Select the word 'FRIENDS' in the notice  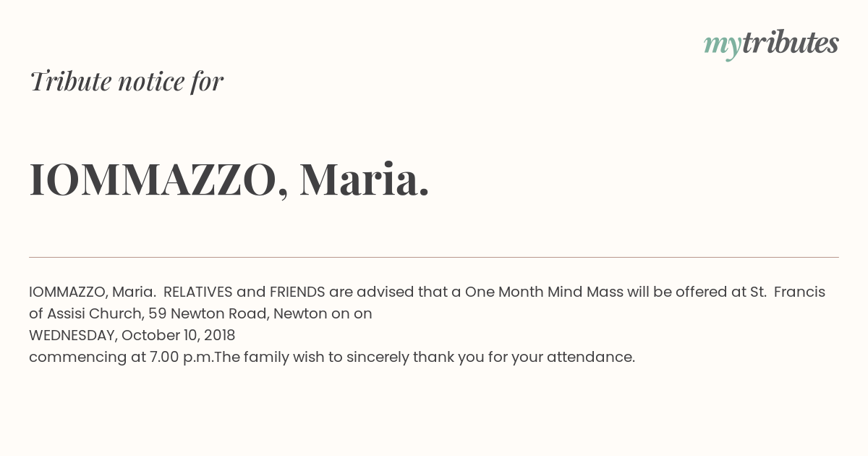click(297, 292)
